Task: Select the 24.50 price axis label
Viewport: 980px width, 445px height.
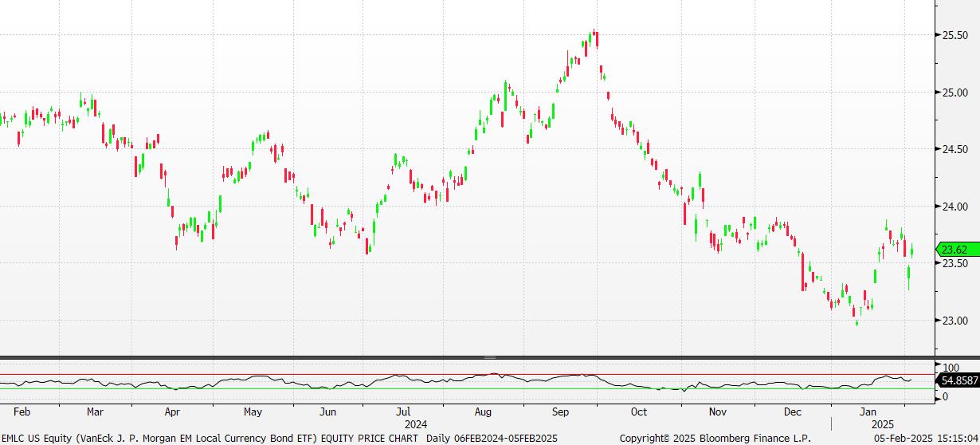Action: tap(955, 149)
